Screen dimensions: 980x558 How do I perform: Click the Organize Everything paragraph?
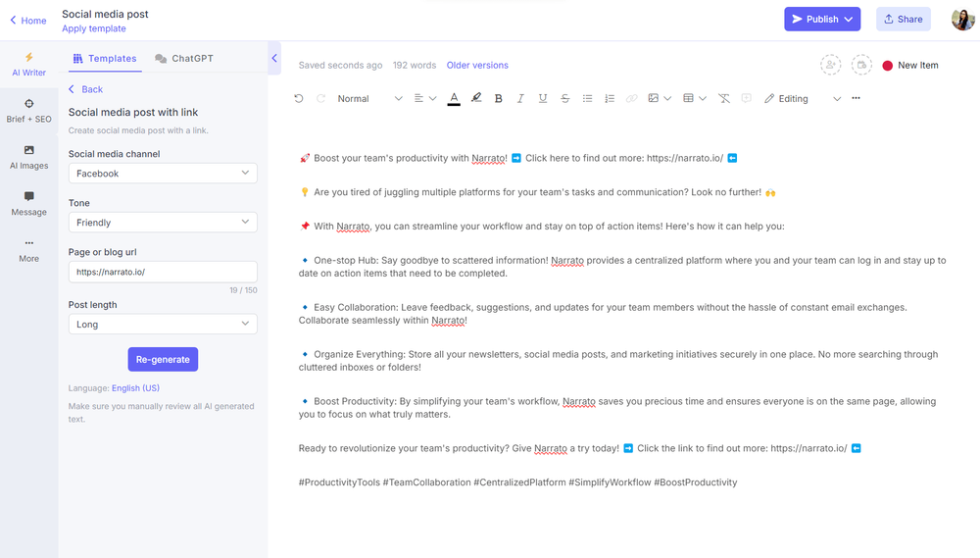tap(618, 360)
